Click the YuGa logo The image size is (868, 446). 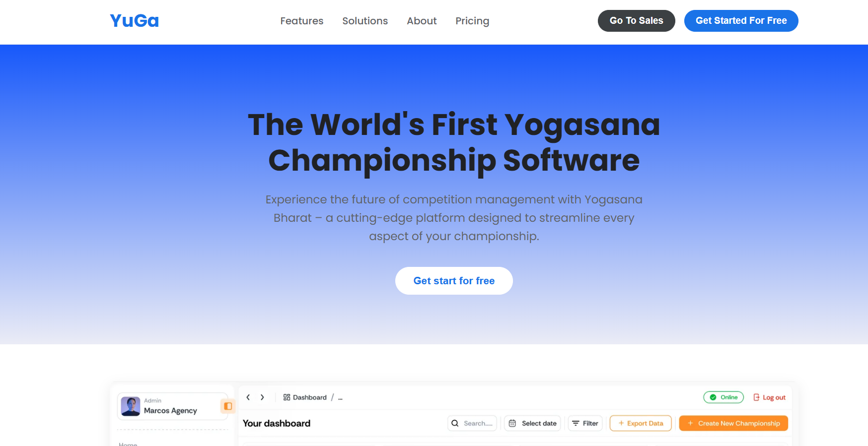coord(134,21)
